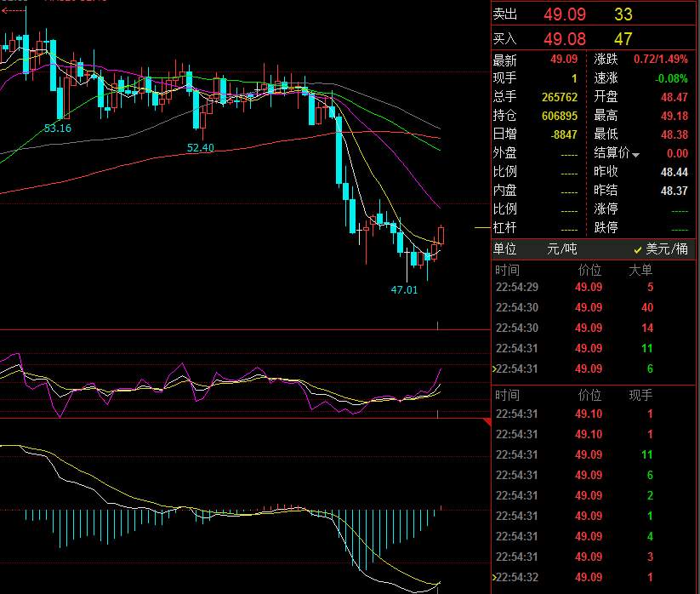The width and height of the screenshot is (700, 594).
Task: Click the 杠杆 label
Action: 505,228
